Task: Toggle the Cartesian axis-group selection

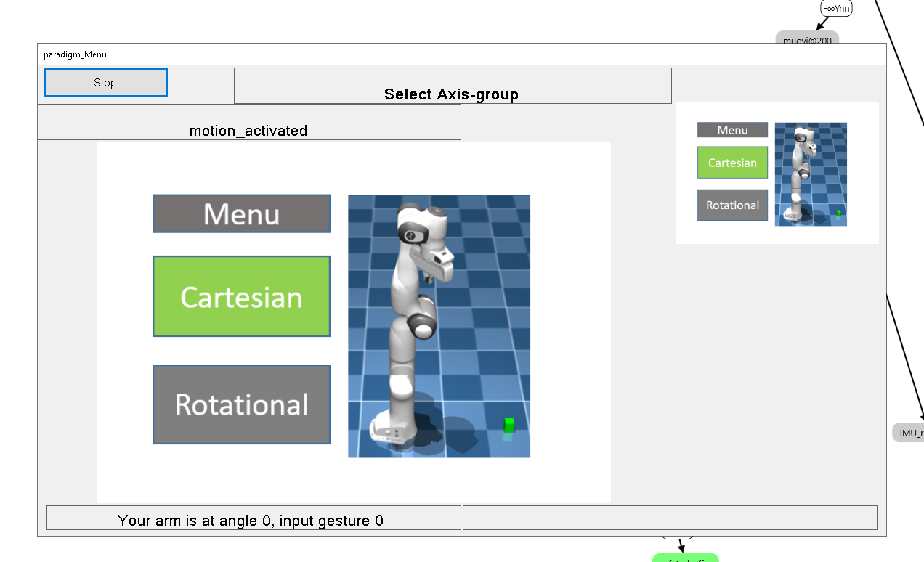Action: 241,296
